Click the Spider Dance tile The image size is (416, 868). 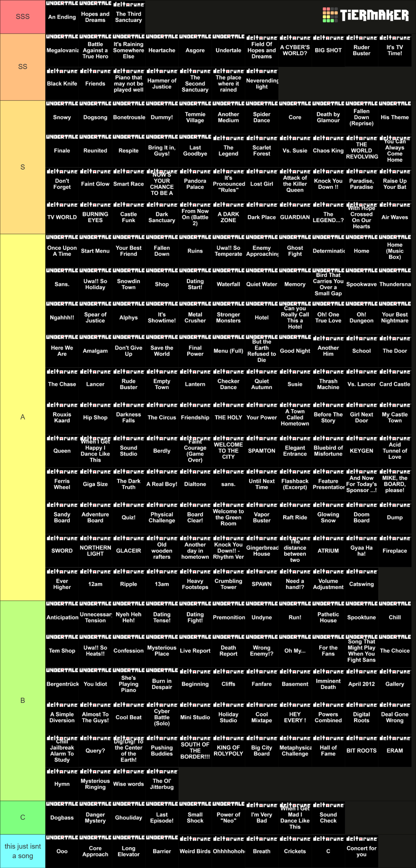click(262, 117)
